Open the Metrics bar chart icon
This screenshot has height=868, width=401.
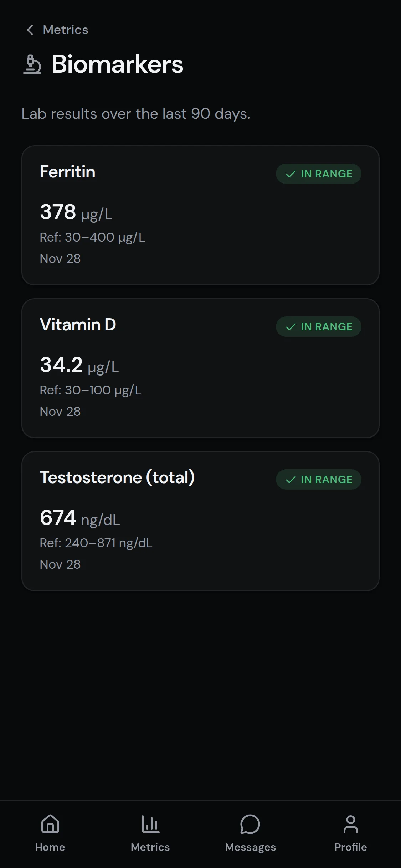150,824
